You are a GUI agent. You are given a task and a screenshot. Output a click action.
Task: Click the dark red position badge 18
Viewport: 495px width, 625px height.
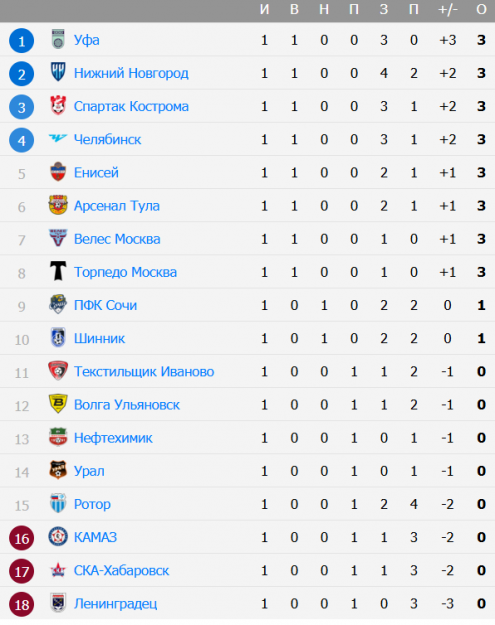pyautogui.click(x=22, y=604)
